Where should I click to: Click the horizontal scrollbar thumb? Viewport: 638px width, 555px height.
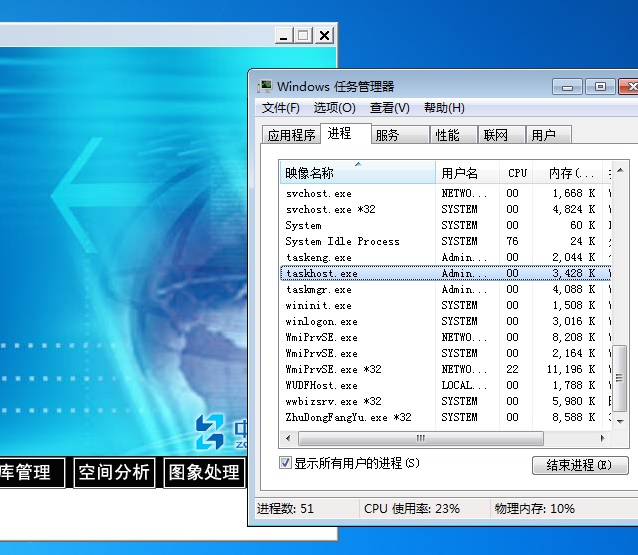(421, 438)
